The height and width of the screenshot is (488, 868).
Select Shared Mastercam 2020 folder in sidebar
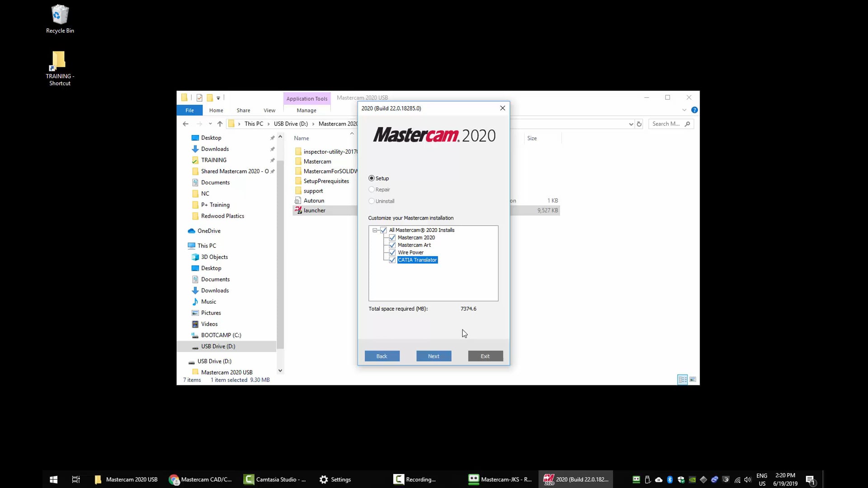[235, 171]
